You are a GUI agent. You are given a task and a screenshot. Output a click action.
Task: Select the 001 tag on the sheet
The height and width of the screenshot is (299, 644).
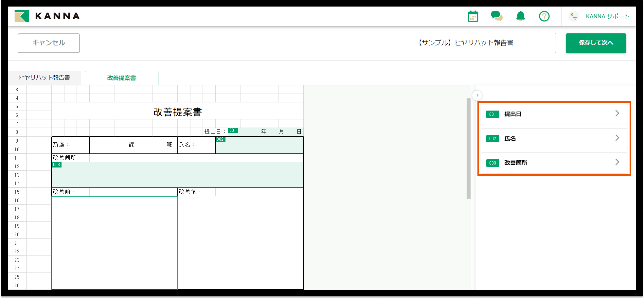pos(233,131)
